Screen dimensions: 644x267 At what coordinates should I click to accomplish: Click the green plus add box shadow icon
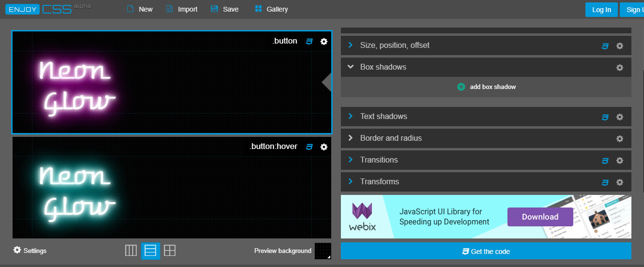point(461,87)
